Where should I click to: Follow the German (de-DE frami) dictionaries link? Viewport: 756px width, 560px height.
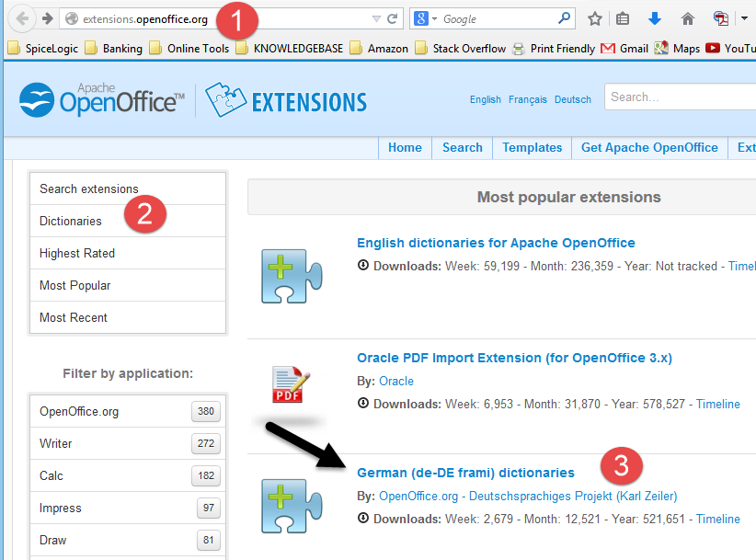(465, 472)
